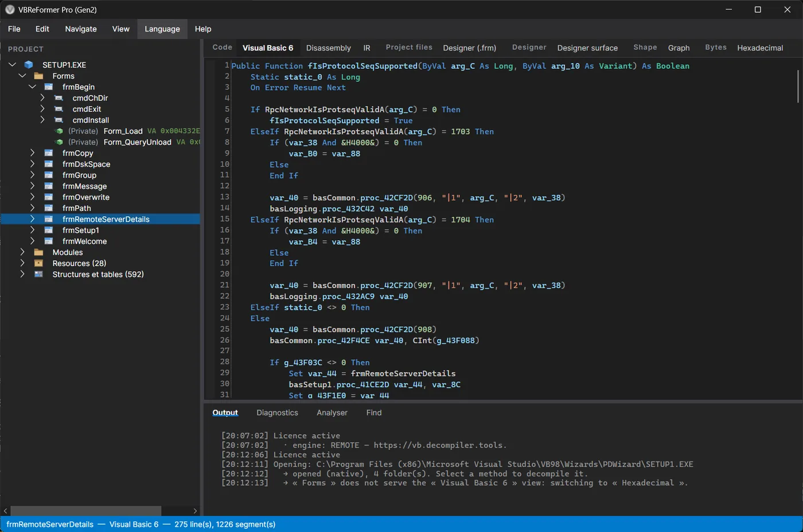Open the Diagnostics panel tab
The image size is (803, 532).
[277, 413]
